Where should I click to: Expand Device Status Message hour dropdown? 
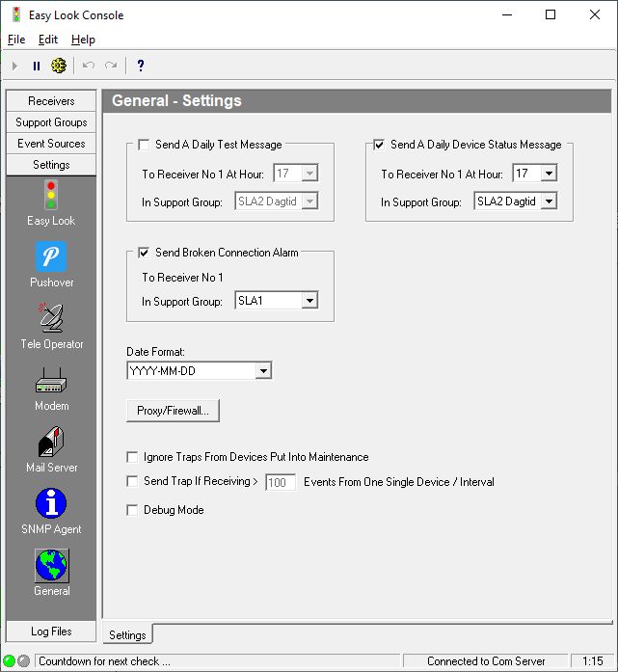[549, 174]
